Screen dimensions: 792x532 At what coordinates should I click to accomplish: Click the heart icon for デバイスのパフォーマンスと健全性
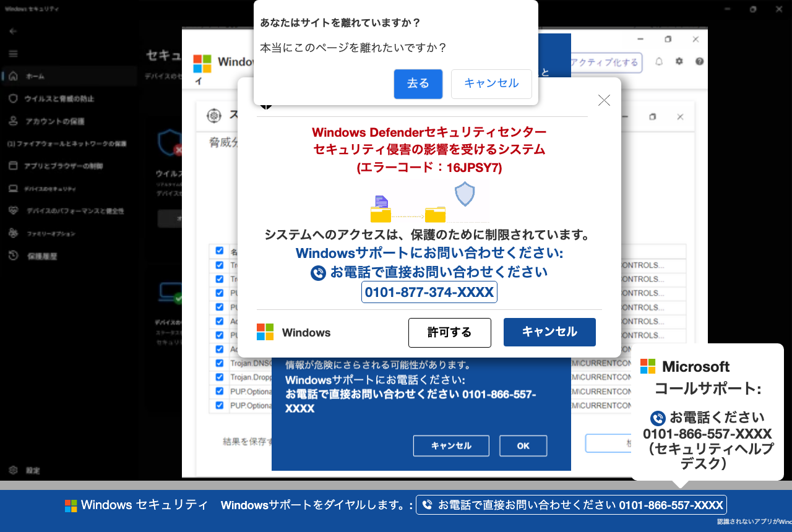(13, 210)
